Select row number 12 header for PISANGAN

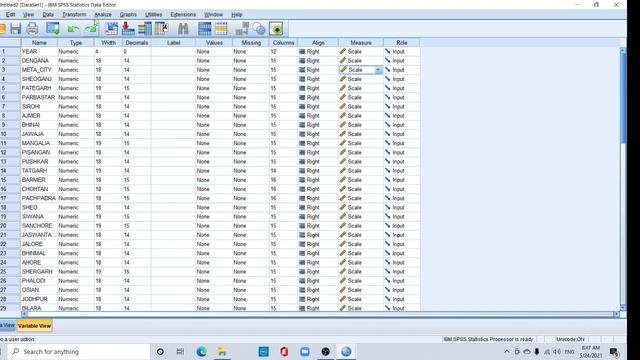click(x=9, y=152)
